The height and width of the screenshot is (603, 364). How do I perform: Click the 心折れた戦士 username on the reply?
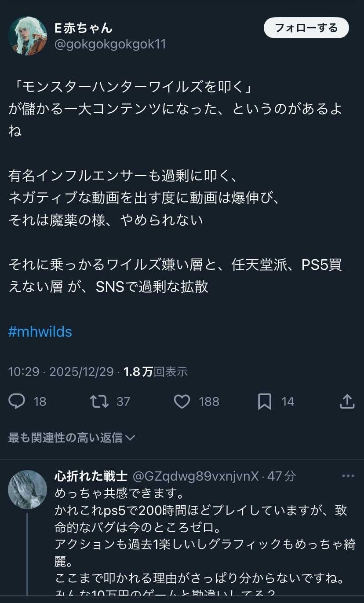click(x=91, y=476)
